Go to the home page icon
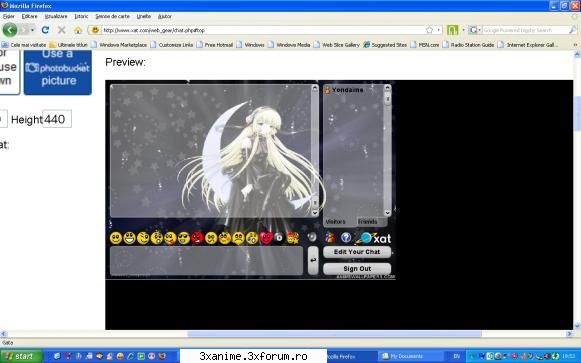This screenshot has width=581, height=363. click(78, 30)
